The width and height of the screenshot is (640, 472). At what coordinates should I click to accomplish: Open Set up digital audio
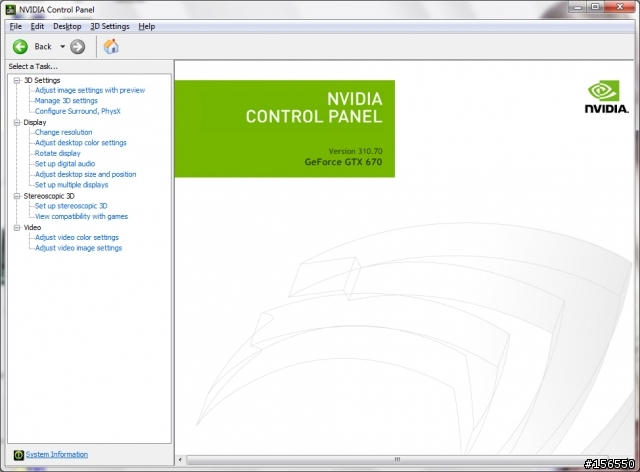coord(65,164)
